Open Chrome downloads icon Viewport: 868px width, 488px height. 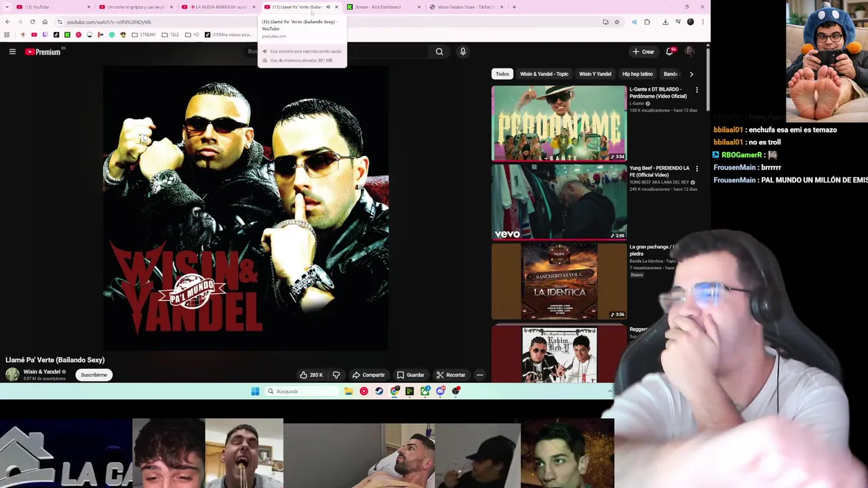click(665, 22)
